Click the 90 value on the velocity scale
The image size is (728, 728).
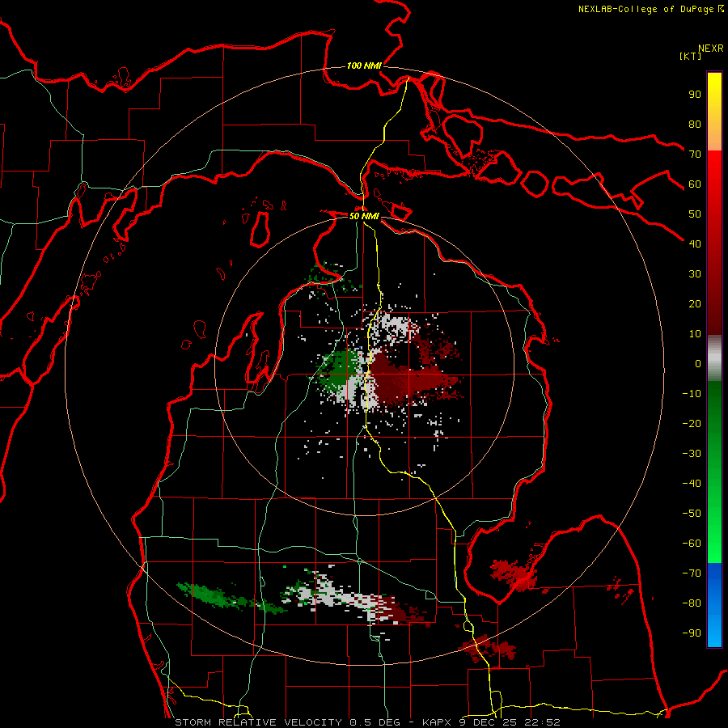point(695,95)
